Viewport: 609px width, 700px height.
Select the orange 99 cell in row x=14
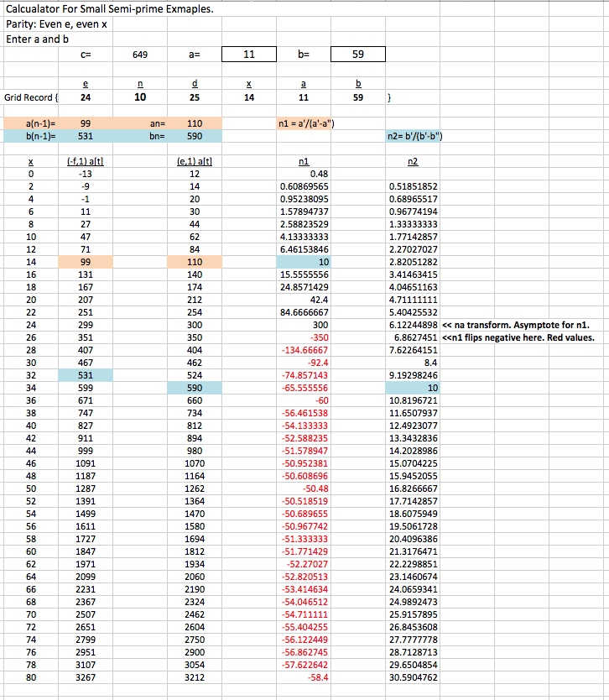86,262
